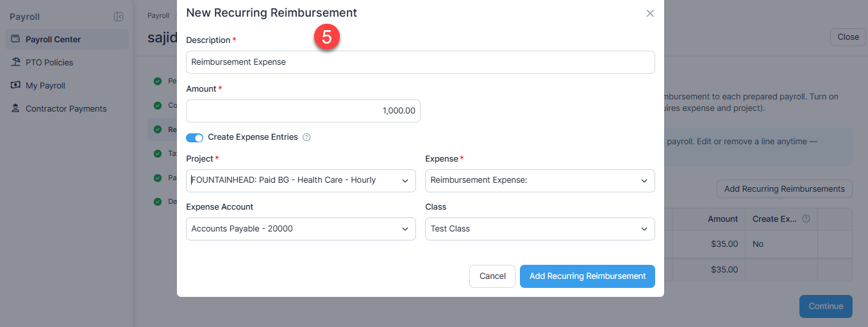The image size is (868, 327).
Task: Click help icon in Create Ex... column header
Action: click(806, 219)
